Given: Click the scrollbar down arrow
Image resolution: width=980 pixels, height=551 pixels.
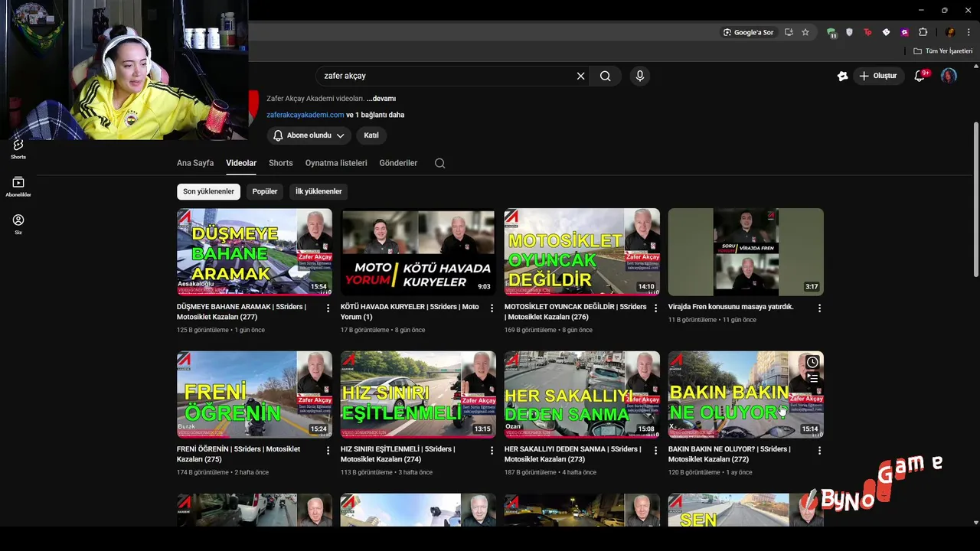Looking at the screenshot, I should (975, 523).
